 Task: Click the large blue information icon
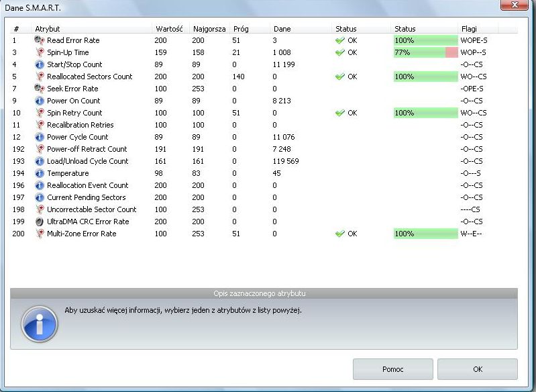click(x=40, y=325)
